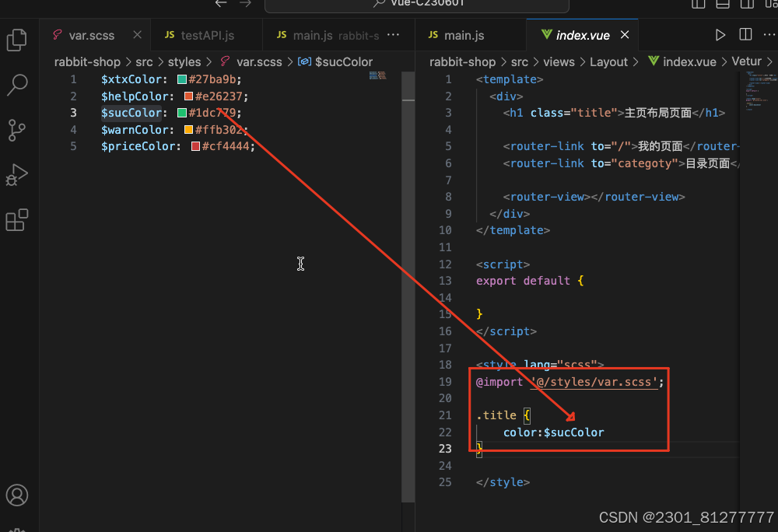Click the command center search box
Screen dimensions: 778x532
pyautogui.click(x=417, y=5)
